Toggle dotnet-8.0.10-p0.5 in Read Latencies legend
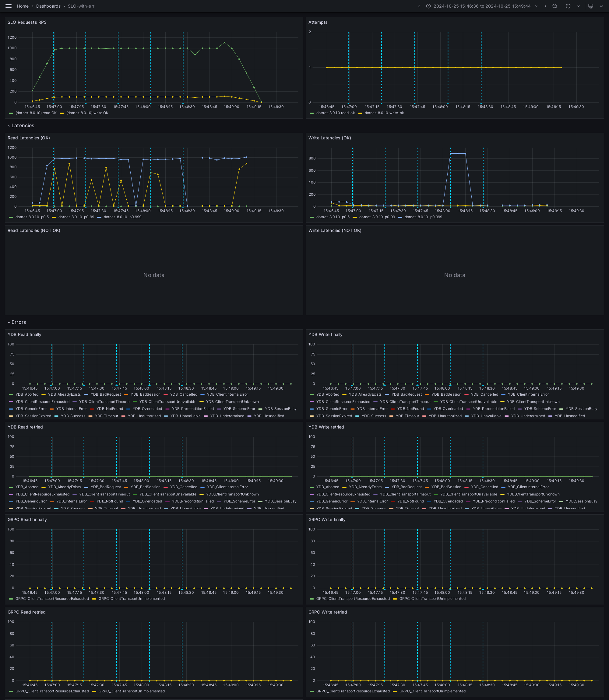609x700 pixels. [x=32, y=217]
